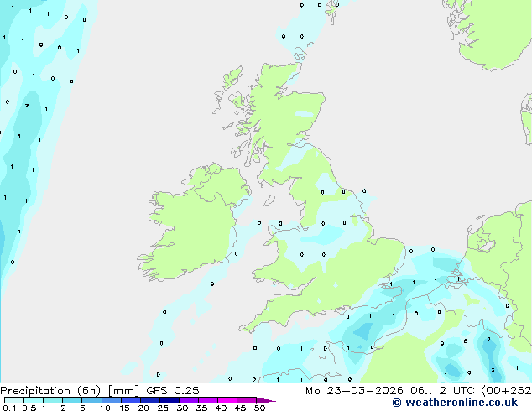
Task: Pick the 30 mm purple legend swatch
Action: (189, 400)
